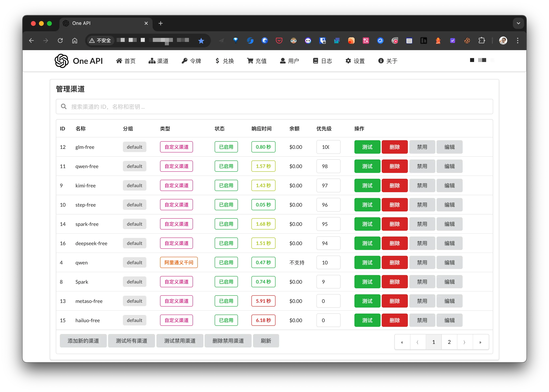Go to next page arrow
The width and height of the screenshot is (549, 392).
(464, 342)
